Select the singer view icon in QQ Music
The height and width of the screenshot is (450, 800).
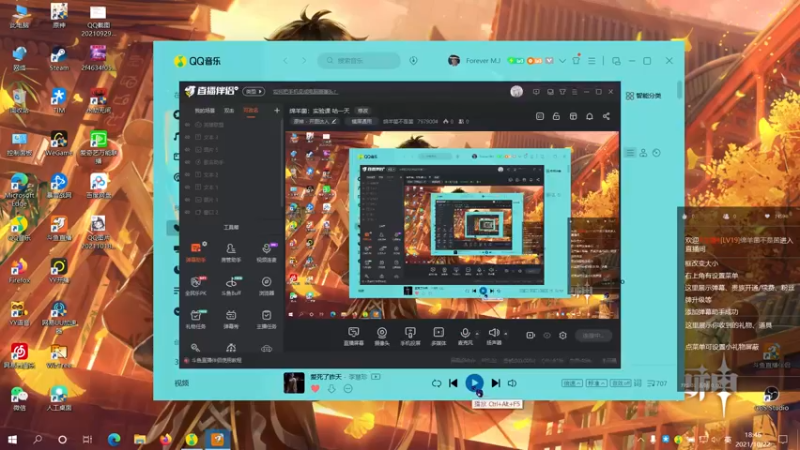click(643, 153)
